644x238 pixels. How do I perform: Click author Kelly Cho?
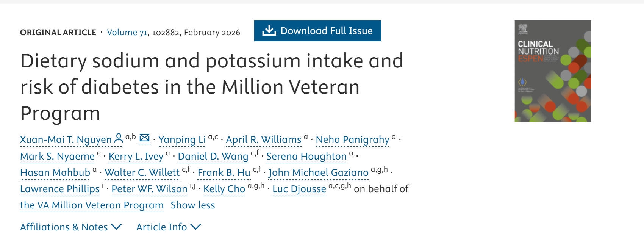[224, 189]
